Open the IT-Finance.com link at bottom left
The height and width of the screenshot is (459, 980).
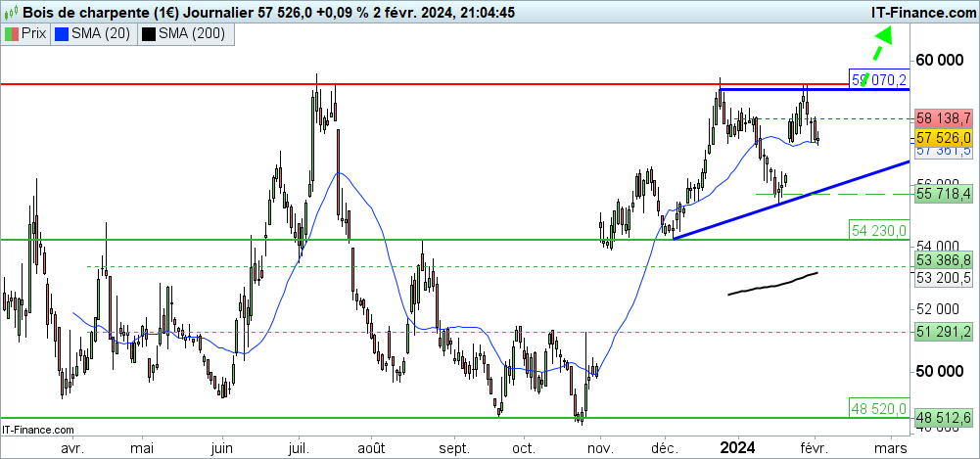[39, 429]
